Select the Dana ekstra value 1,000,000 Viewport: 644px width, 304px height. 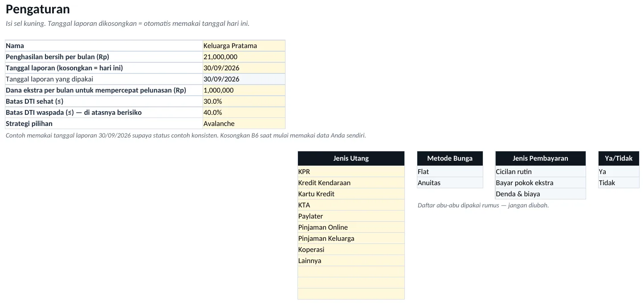click(244, 90)
